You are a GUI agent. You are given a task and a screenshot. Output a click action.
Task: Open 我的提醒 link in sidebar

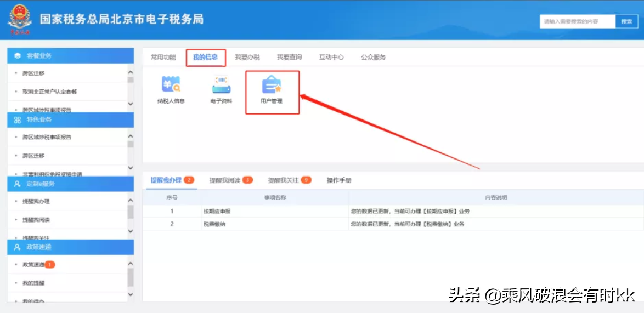click(x=33, y=283)
